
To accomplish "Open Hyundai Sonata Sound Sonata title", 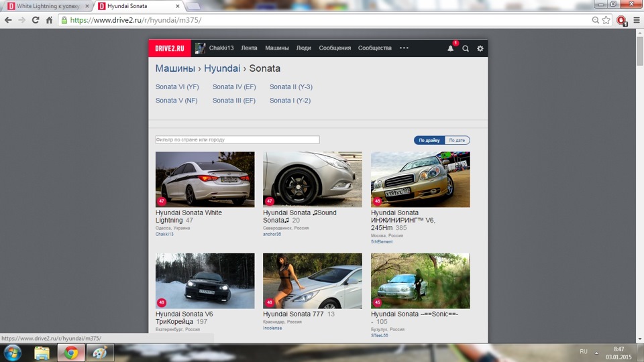I will click(x=299, y=217).
